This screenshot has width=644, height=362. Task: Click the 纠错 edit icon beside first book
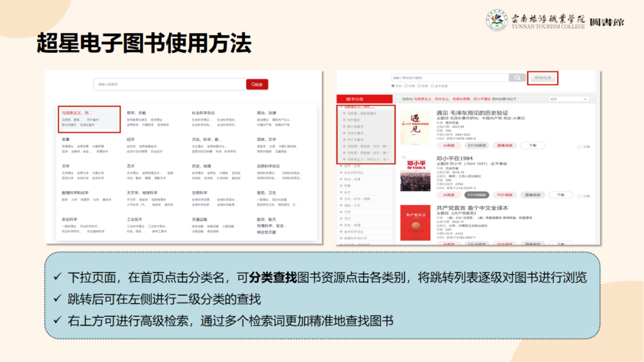point(580,147)
